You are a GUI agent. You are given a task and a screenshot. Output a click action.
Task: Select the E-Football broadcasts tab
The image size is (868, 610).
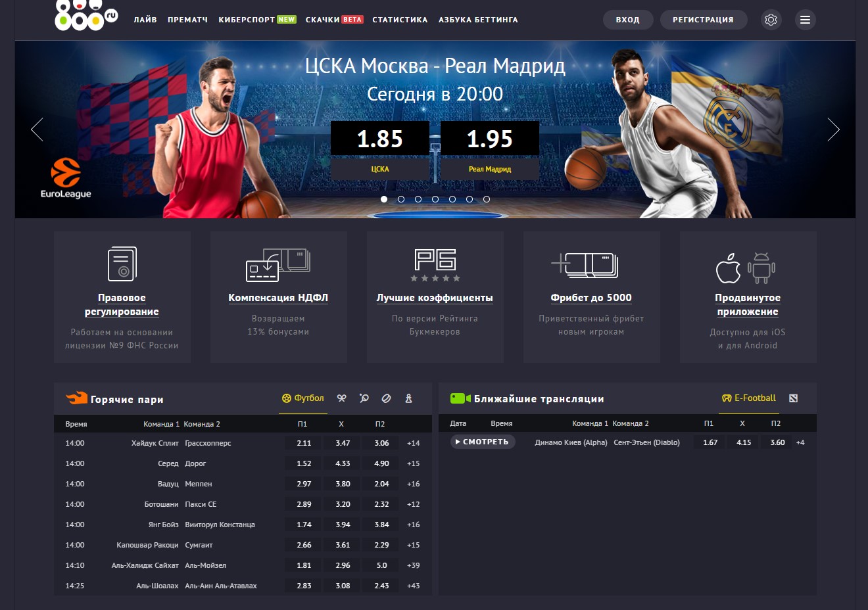(749, 398)
